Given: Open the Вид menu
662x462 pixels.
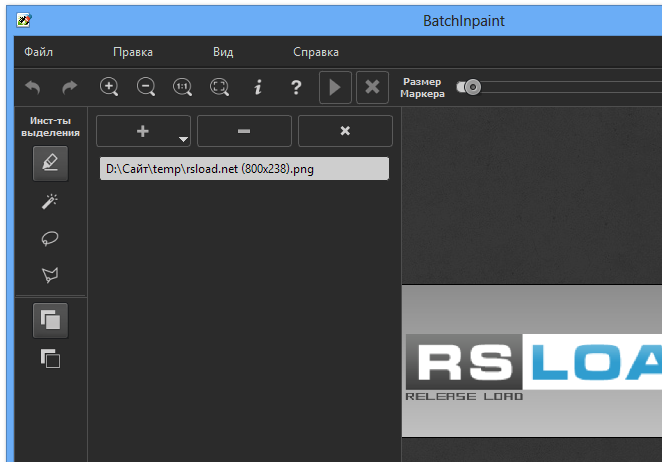Looking at the screenshot, I should pos(223,52).
